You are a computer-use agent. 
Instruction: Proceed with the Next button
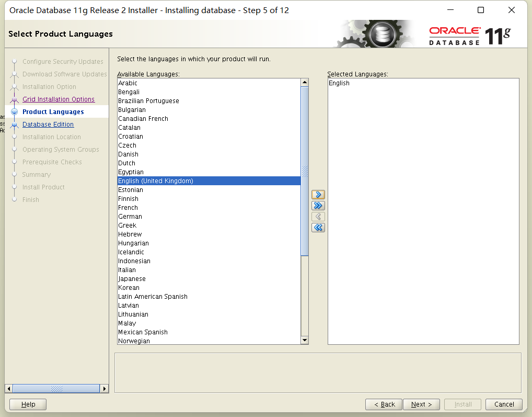(421, 404)
